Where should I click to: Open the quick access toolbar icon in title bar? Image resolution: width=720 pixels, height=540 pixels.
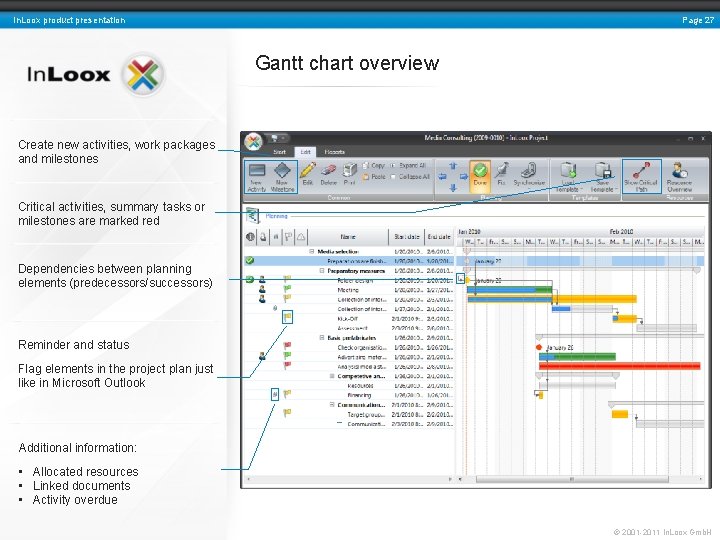point(275,138)
